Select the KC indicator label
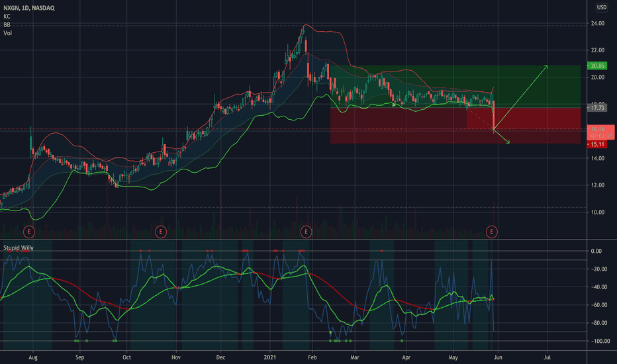Viewport: 617px width, 364px height. tap(7, 17)
